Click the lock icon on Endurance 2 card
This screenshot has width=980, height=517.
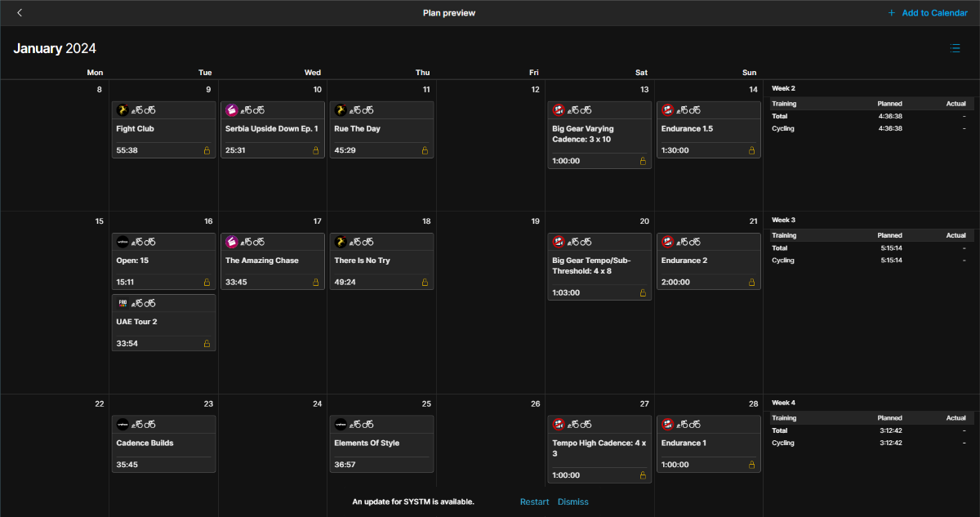[x=752, y=282]
